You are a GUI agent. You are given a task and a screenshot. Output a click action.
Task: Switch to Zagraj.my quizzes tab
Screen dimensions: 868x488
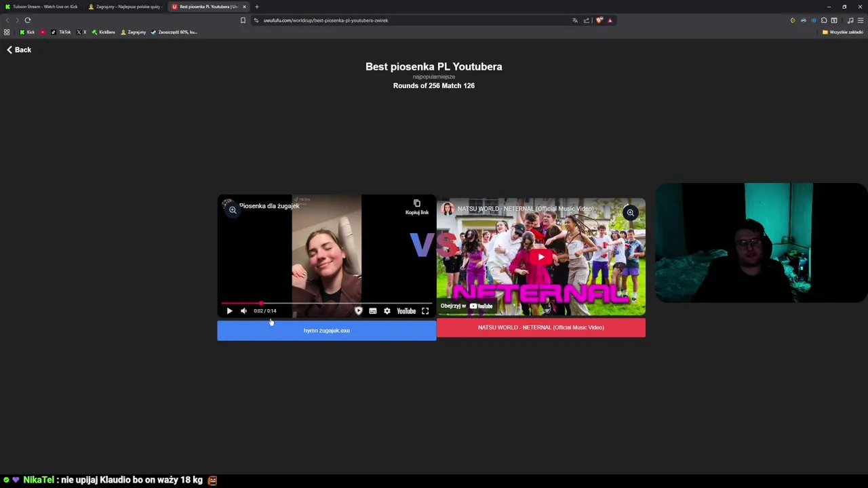[125, 7]
